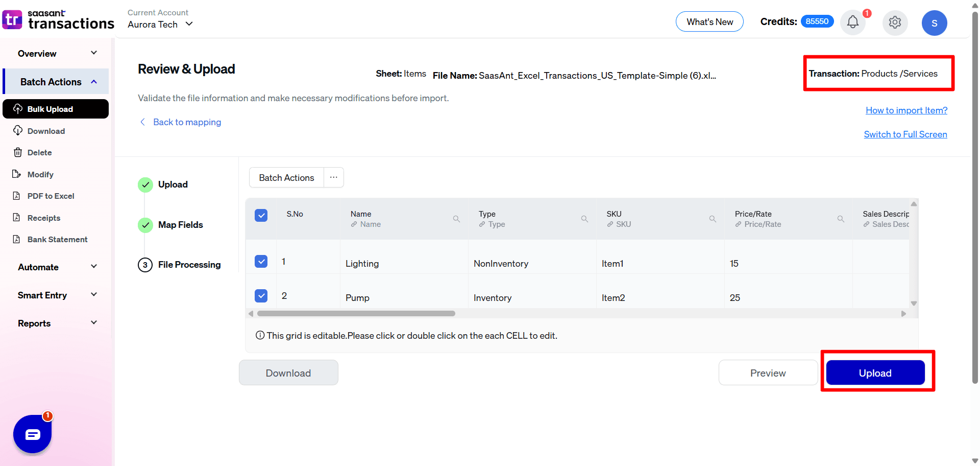Click the Price/Rate mapping link icon
This screenshot has width=980, height=466.
click(x=738, y=224)
